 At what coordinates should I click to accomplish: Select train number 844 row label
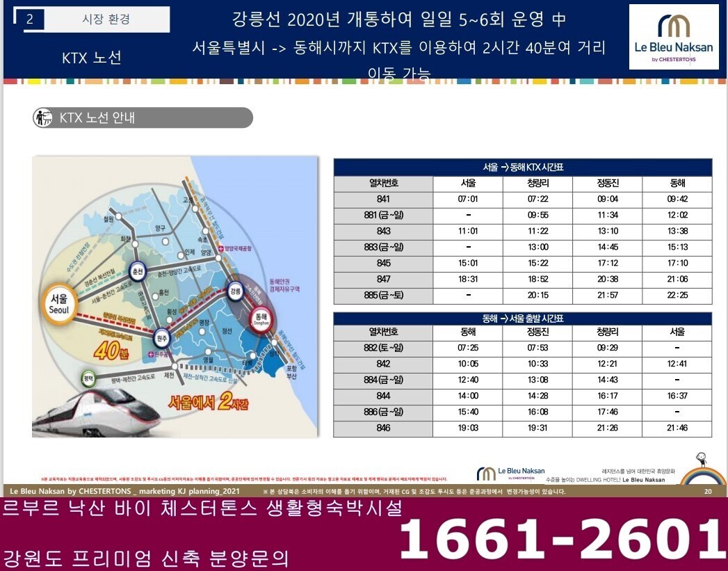click(x=384, y=396)
